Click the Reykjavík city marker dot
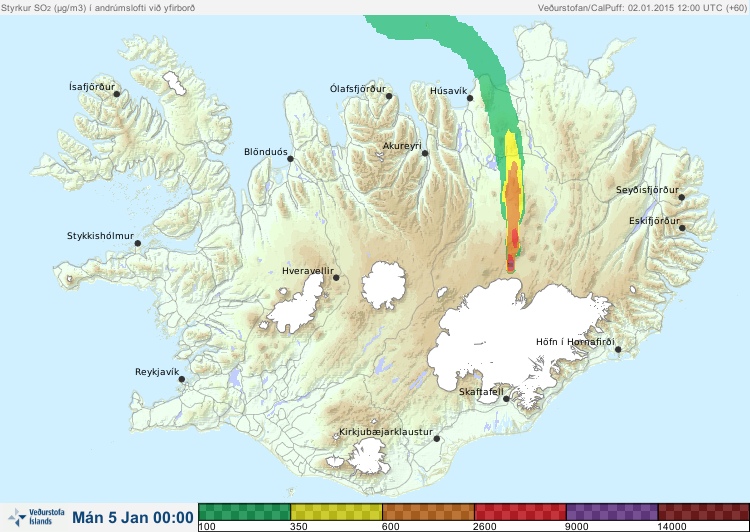 182,379
